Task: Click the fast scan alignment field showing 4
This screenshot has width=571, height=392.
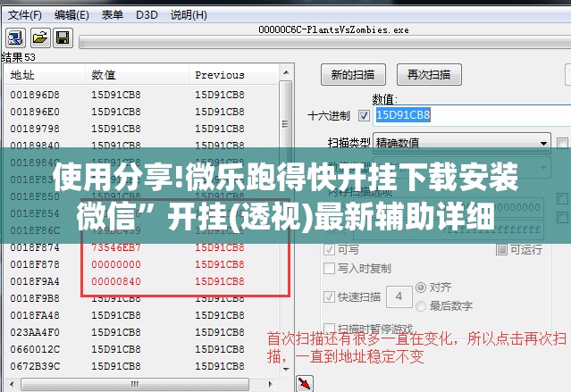Action: pyautogui.click(x=399, y=296)
